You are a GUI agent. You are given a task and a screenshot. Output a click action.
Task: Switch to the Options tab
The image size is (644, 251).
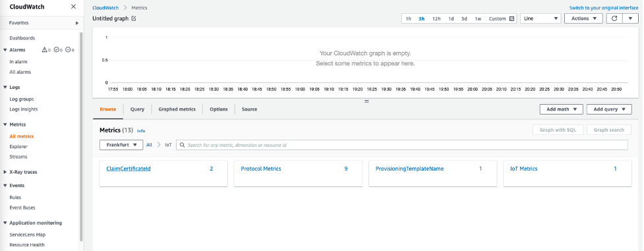pyautogui.click(x=218, y=109)
